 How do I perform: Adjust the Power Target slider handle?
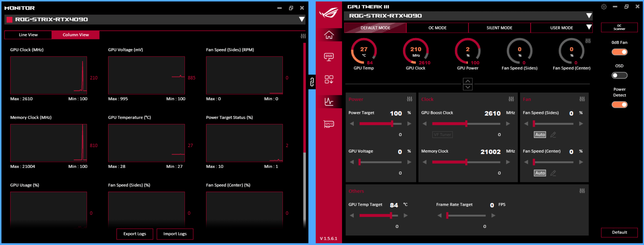392,124
